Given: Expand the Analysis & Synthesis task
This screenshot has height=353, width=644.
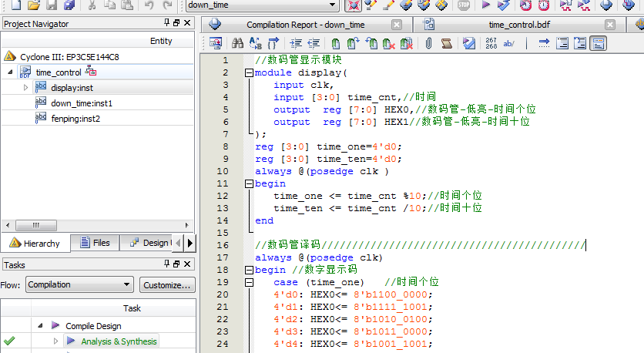Looking at the screenshot, I should pos(55,341).
